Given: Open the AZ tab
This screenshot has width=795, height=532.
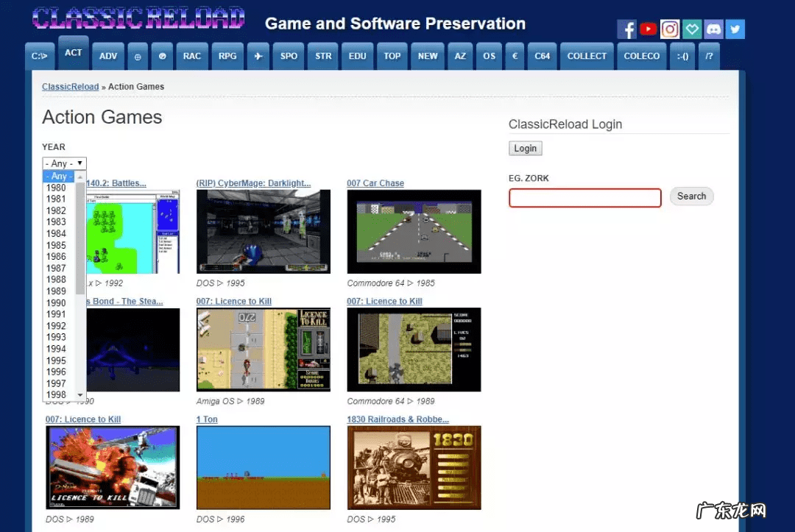Looking at the screenshot, I should point(460,56).
